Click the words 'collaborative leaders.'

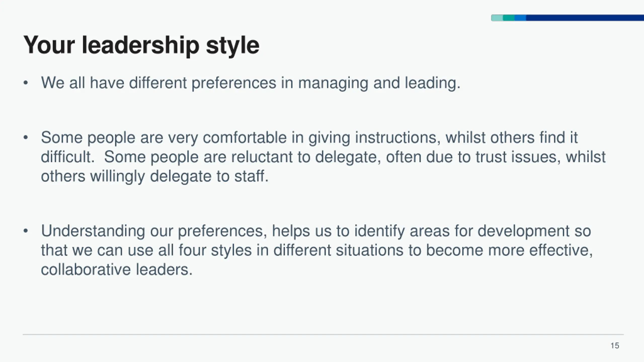pos(117,269)
